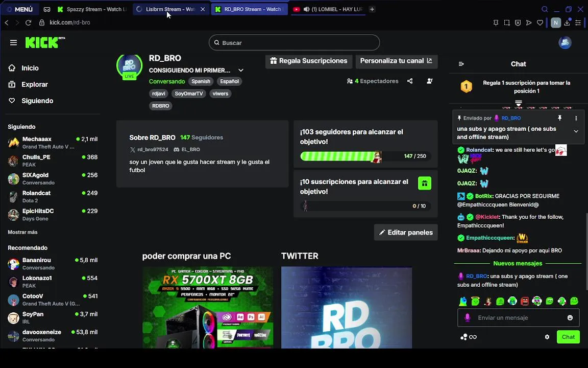Click the Buscar search field
This screenshot has height=368, width=588.
tap(295, 43)
